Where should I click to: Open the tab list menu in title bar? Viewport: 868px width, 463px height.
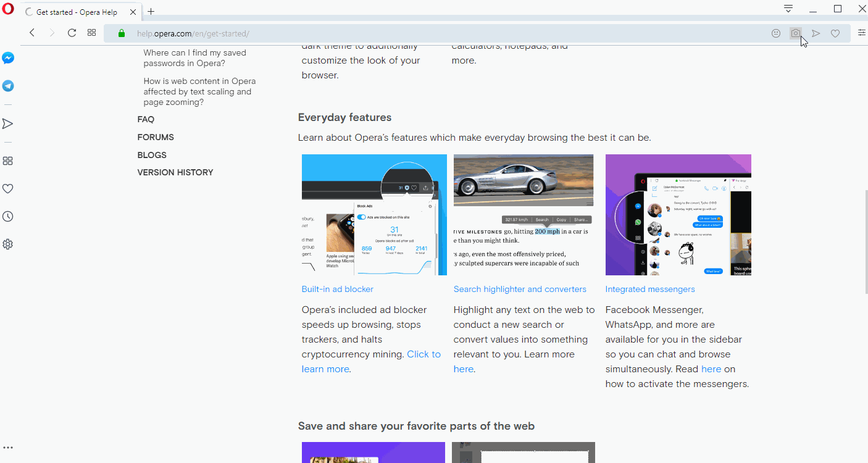coord(788,9)
